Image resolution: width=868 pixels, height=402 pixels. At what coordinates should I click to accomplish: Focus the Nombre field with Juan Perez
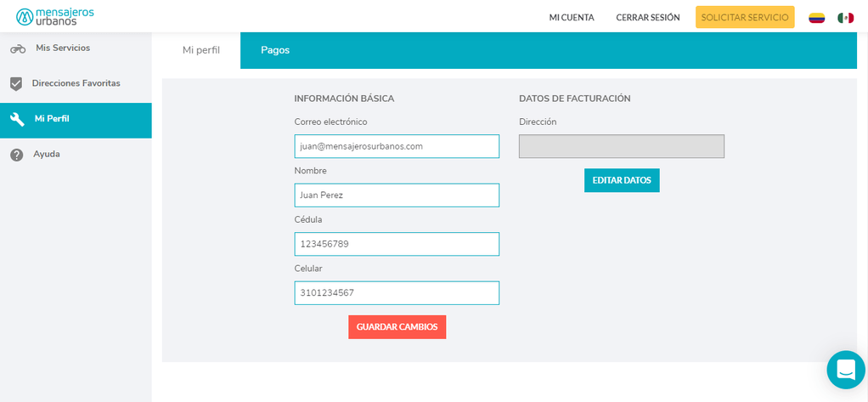[x=397, y=195]
